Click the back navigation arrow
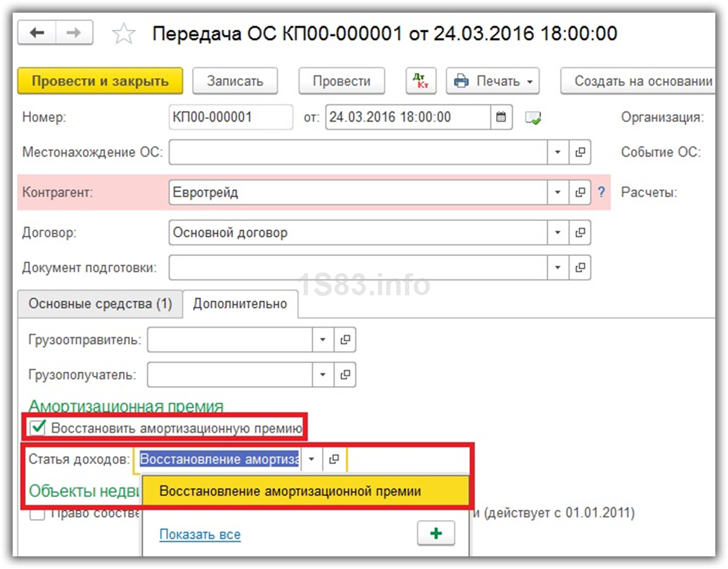Screen dimensions: 728x569 [x=37, y=33]
